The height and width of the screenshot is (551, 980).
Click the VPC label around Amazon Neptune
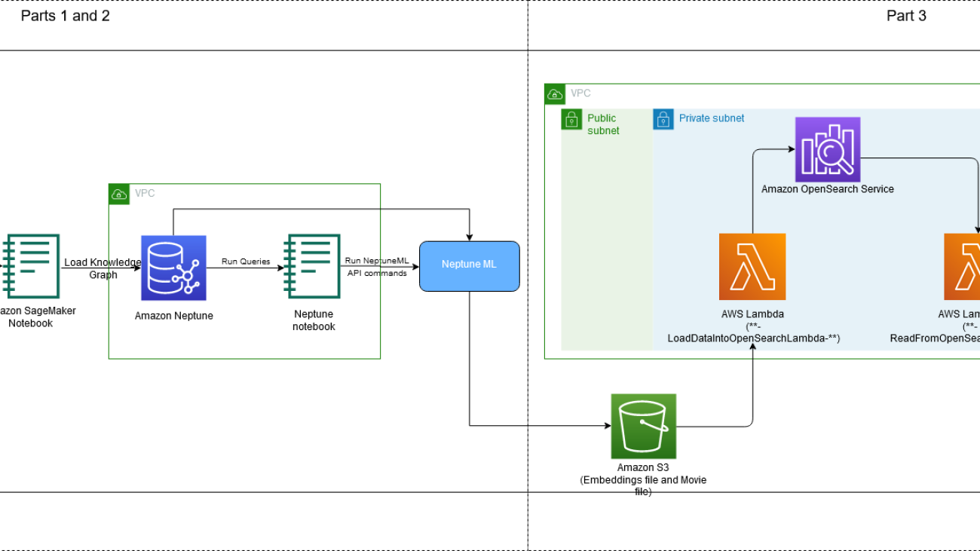[x=145, y=194]
